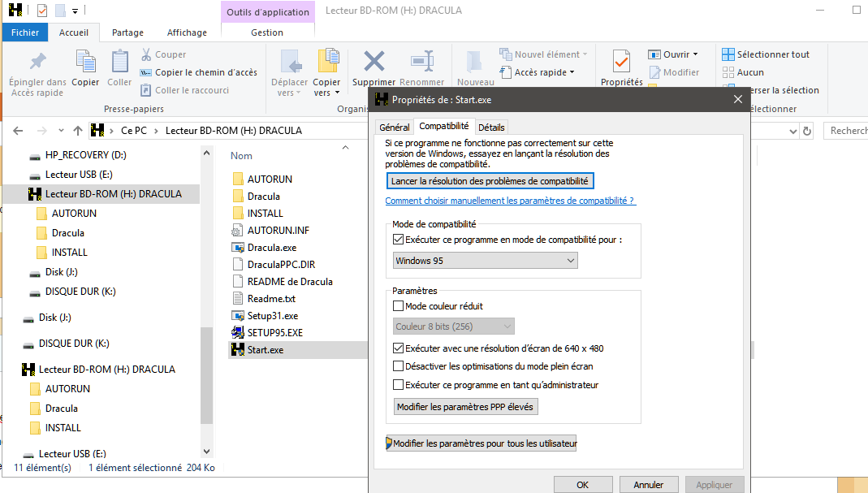Click the Renommer icon
The width and height of the screenshot is (868, 493).
422,61
